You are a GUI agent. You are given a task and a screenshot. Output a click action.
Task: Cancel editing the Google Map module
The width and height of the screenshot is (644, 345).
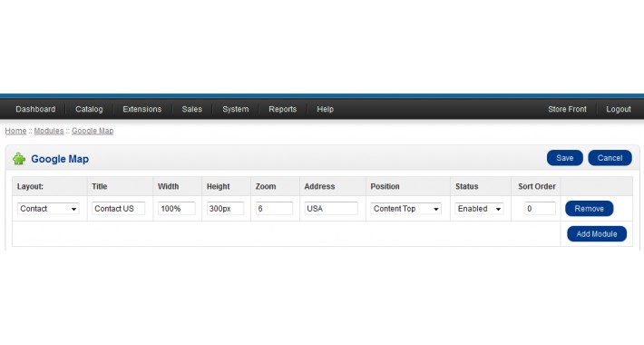(610, 158)
